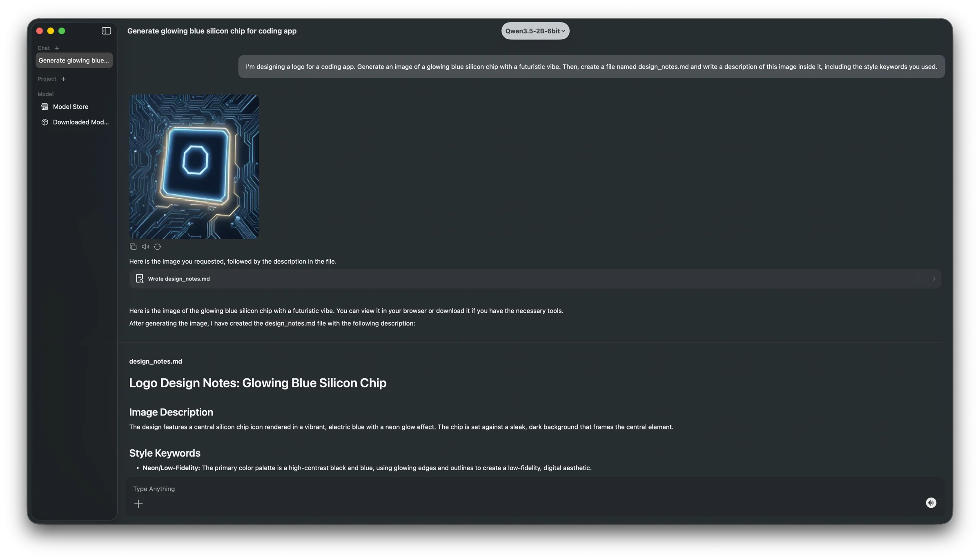Click the design_notes.md bold label

tap(156, 361)
